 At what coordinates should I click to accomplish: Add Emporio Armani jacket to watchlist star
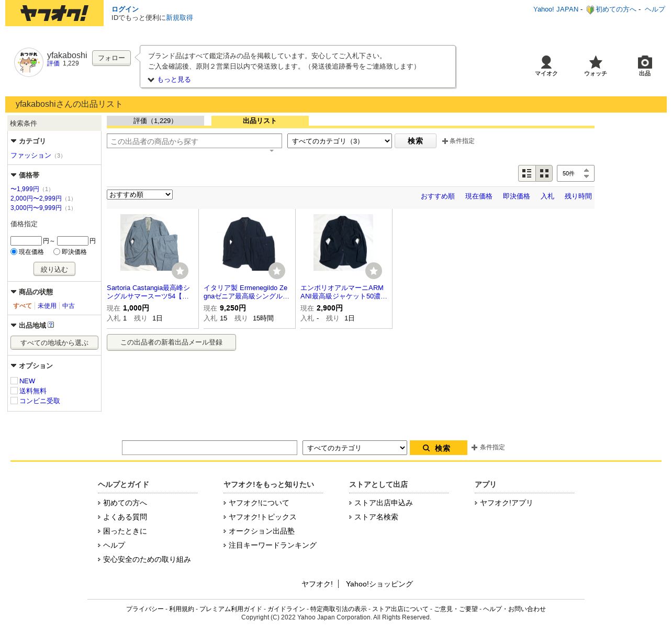(x=374, y=271)
